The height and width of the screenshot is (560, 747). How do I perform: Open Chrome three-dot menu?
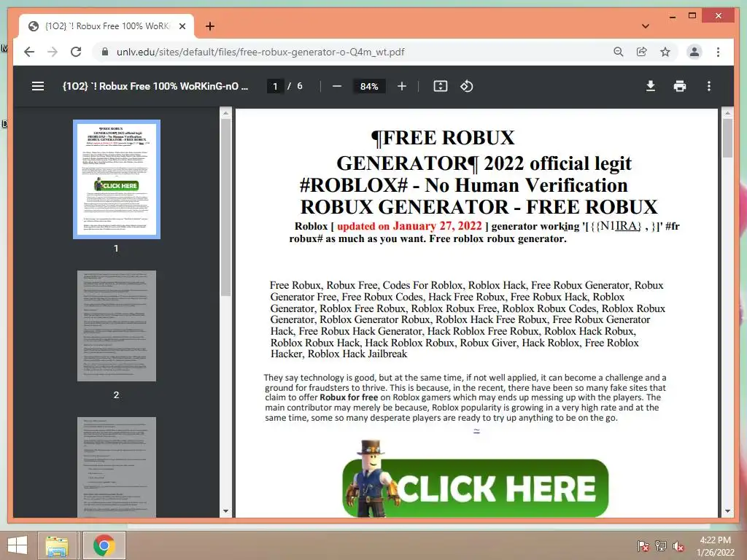718,52
